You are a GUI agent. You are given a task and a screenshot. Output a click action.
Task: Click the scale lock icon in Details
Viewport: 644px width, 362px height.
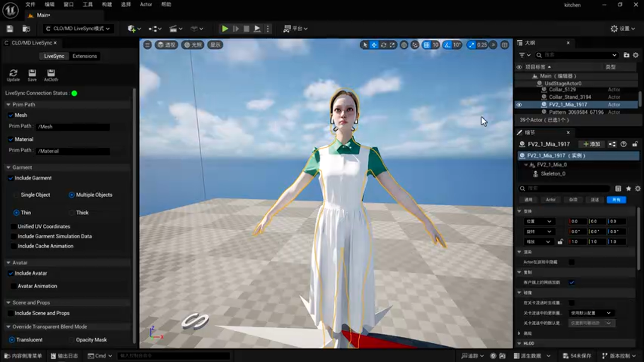click(560, 242)
